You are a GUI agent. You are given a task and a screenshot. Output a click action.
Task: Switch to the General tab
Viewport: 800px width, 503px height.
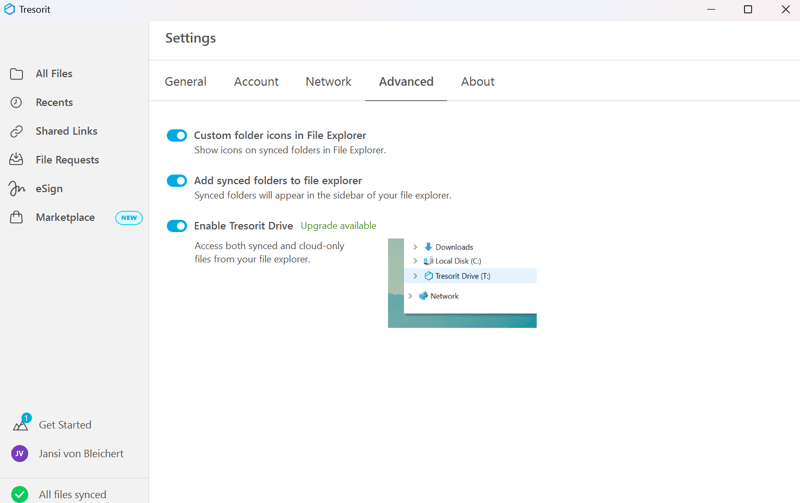(186, 82)
